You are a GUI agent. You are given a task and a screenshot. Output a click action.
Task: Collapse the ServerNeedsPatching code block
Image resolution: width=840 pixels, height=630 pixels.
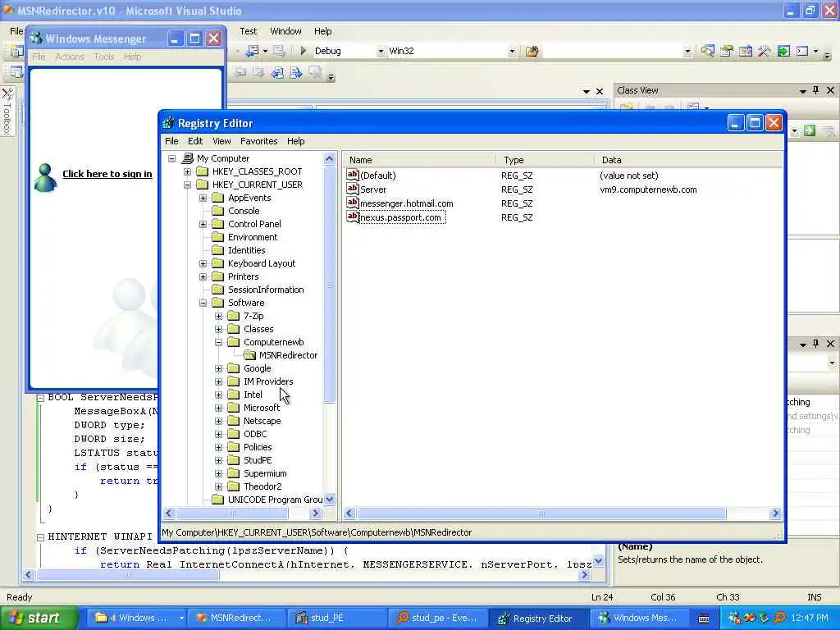40,398
